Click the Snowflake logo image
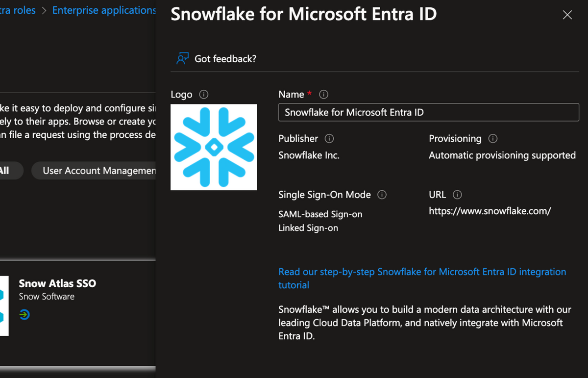588x378 pixels. point(214,147)
